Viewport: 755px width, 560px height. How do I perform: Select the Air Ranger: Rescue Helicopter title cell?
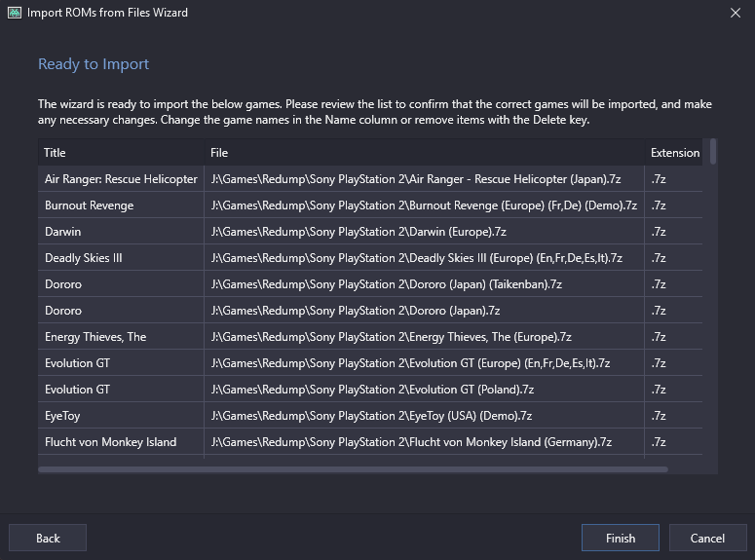[122, 179]
